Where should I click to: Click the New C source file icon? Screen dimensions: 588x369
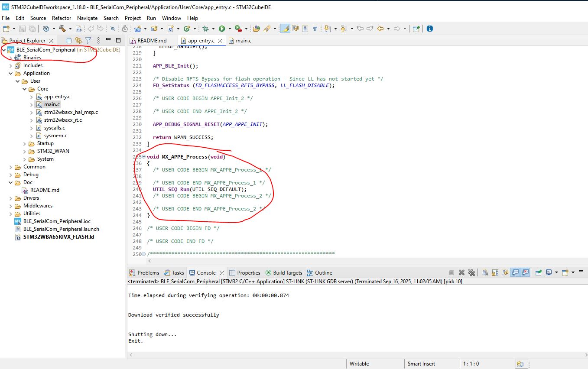pos(170,29)
